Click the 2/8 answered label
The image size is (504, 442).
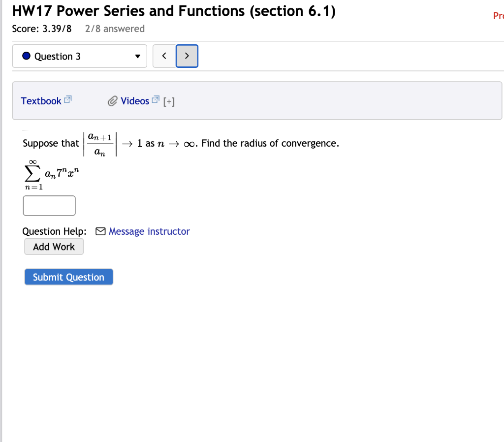click(x=115, y=29)
